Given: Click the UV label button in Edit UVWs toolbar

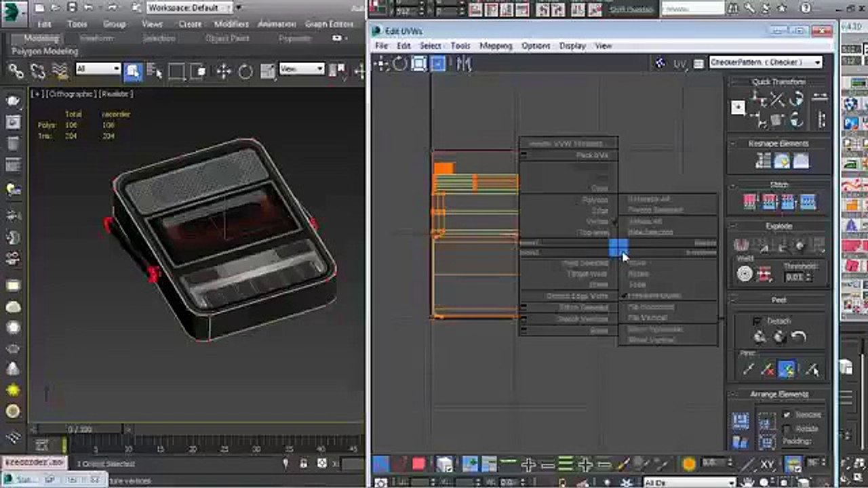Looking at the screenshot, I should (x=679, y=64).
